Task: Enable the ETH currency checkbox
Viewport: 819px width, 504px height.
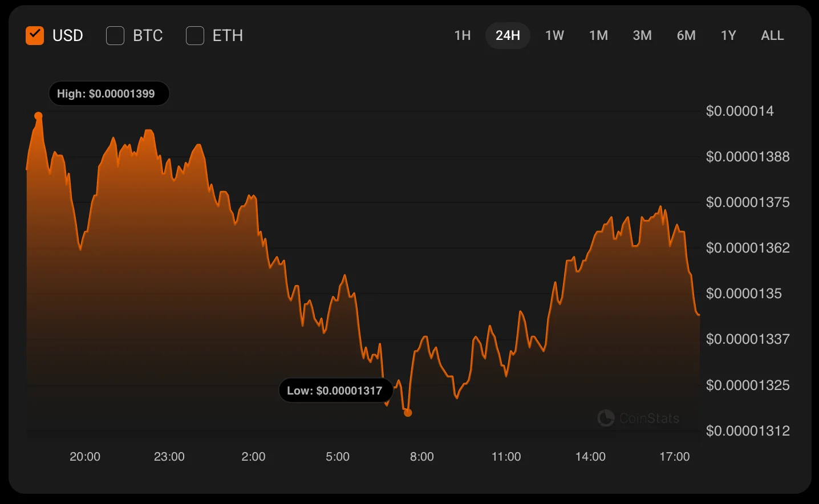Action: click(195, 35)
